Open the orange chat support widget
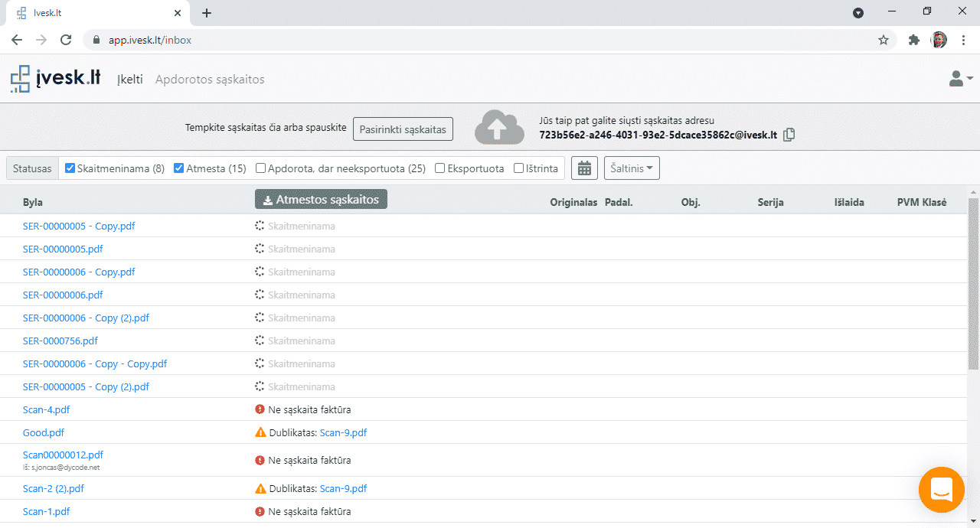The width and height of the screenshot is (980, 528). pos(941,490)
